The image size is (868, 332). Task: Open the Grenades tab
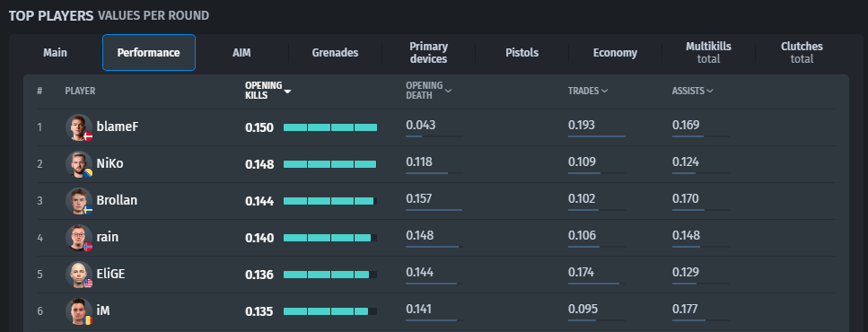335,53
